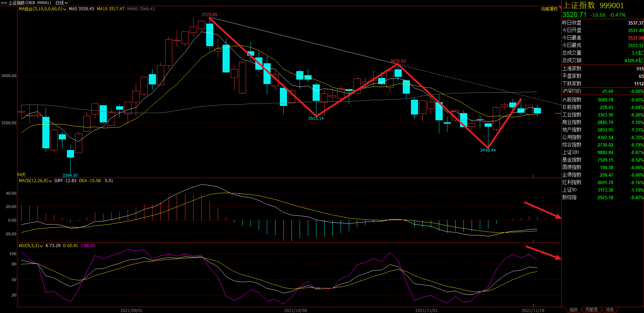Switch to the 指数 tab
Screen dimensions: 644x313
click(573, 310)
